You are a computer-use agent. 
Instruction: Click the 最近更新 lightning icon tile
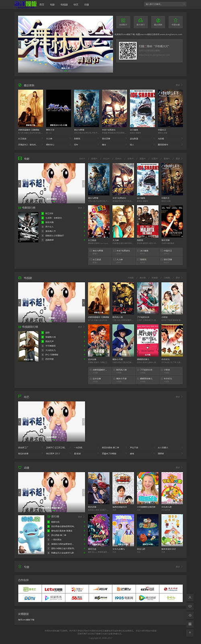point(158,22)
